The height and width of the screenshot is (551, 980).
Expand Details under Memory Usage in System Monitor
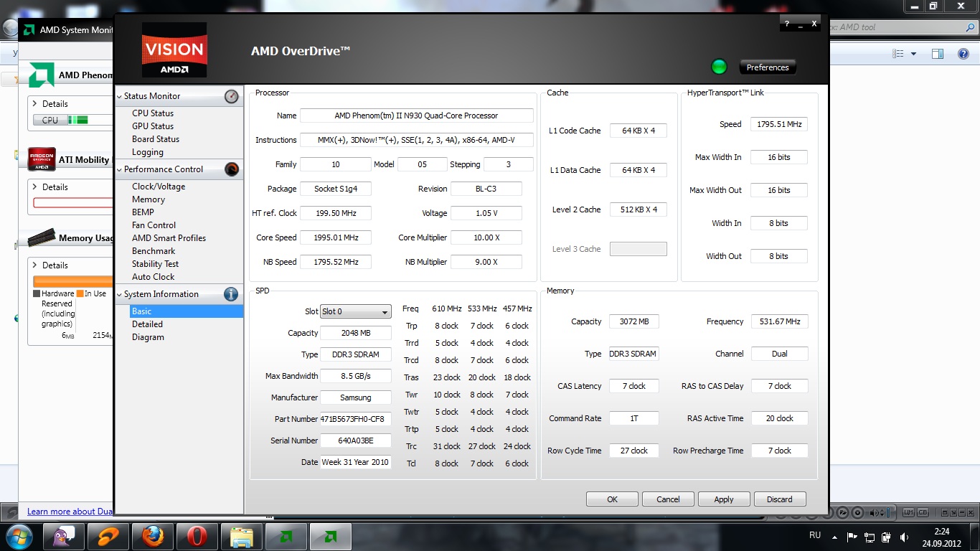click(34, 265)
